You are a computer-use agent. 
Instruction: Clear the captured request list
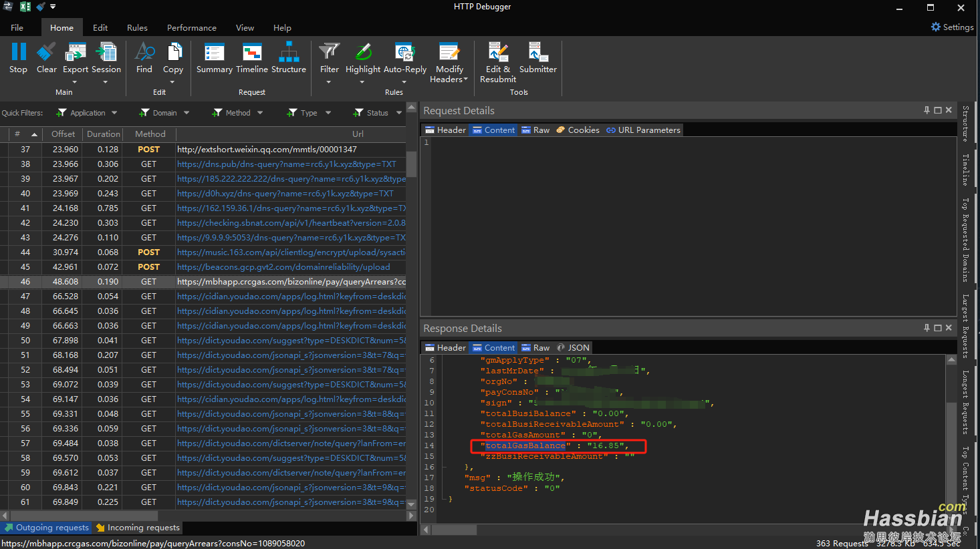pos(47,51)
